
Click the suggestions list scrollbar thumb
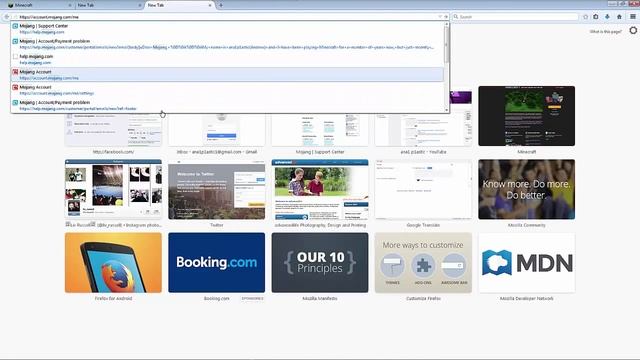coord(447,45)
